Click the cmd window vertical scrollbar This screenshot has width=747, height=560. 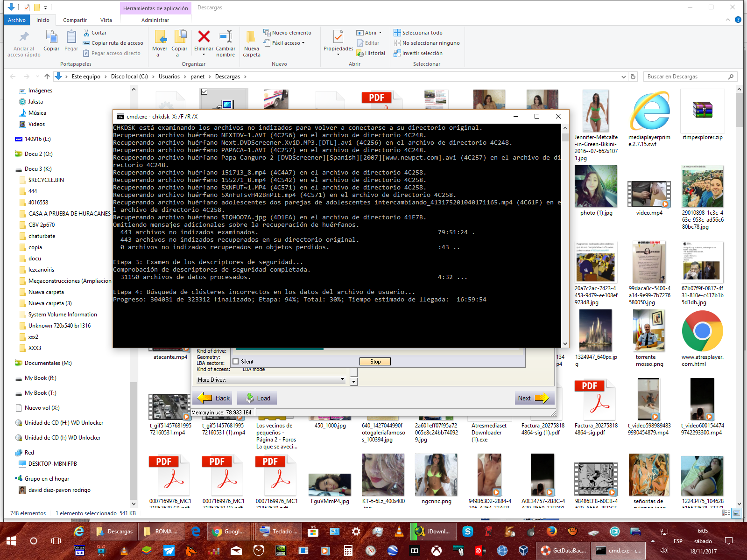(x=565, y=233)
